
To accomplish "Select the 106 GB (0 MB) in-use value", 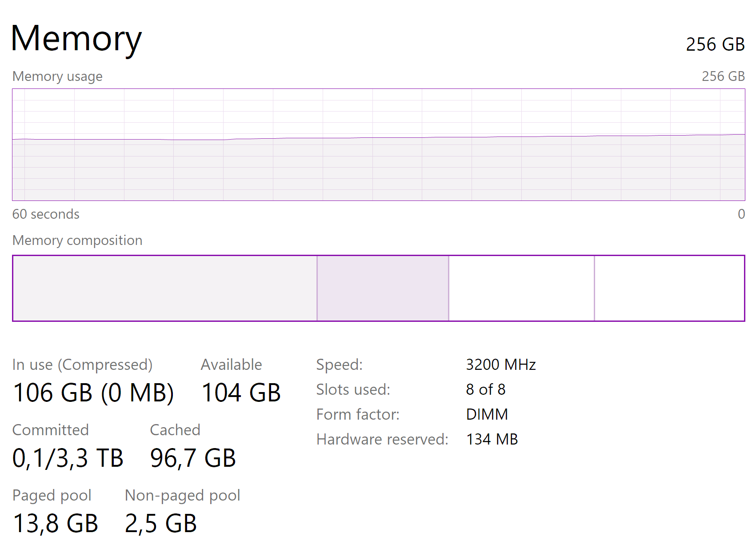I will (93, 393).
